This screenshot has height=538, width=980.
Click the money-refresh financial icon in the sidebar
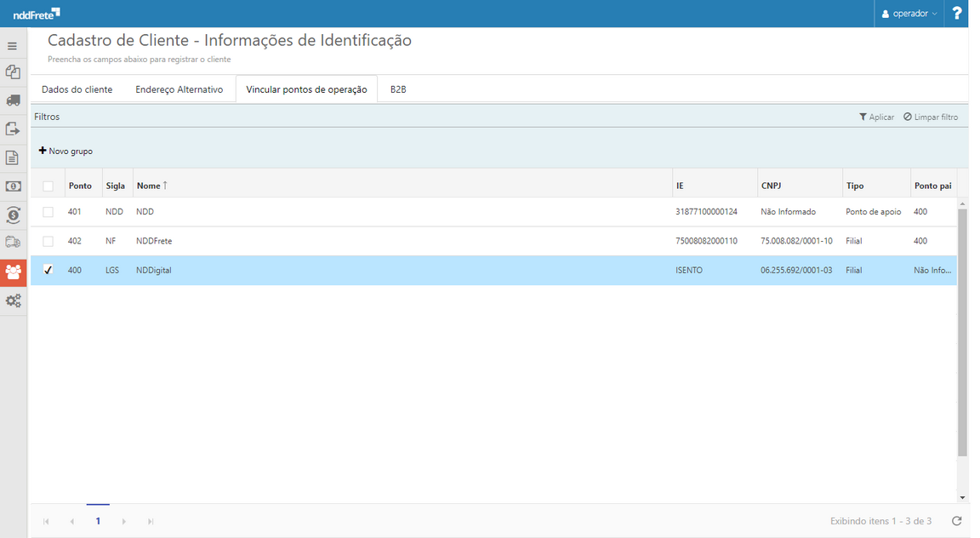13,215
